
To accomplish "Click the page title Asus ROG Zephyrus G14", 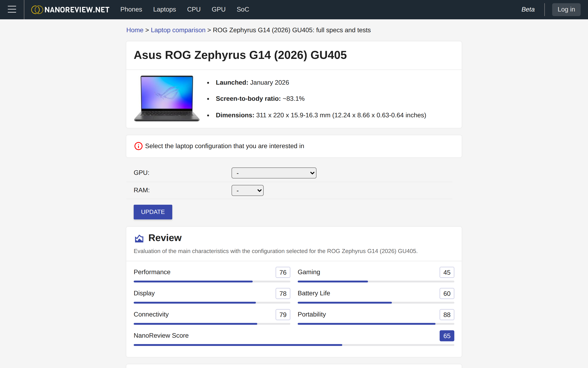I will coord(240,55).
